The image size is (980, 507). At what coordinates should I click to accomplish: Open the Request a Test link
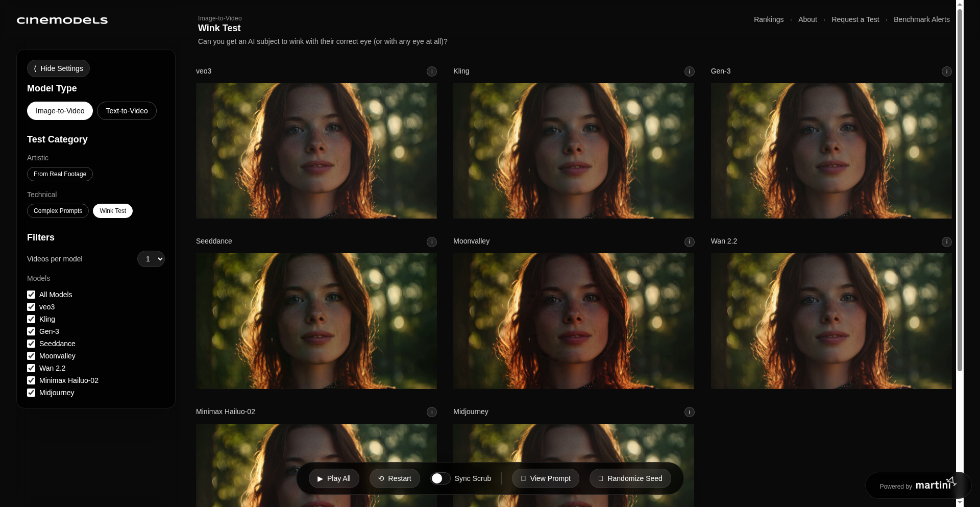[855, 19]
